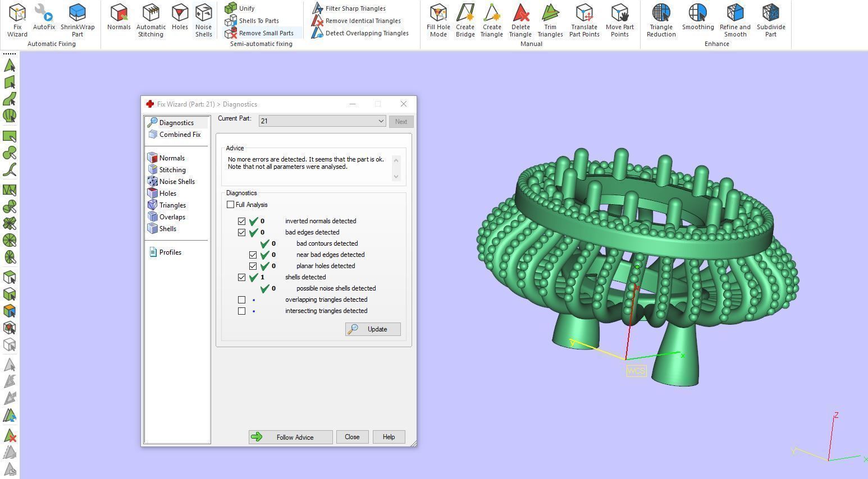This screenshot has height=479, width=868.
Task: Click Subdivide Part
Action: (x=771, y=20)
